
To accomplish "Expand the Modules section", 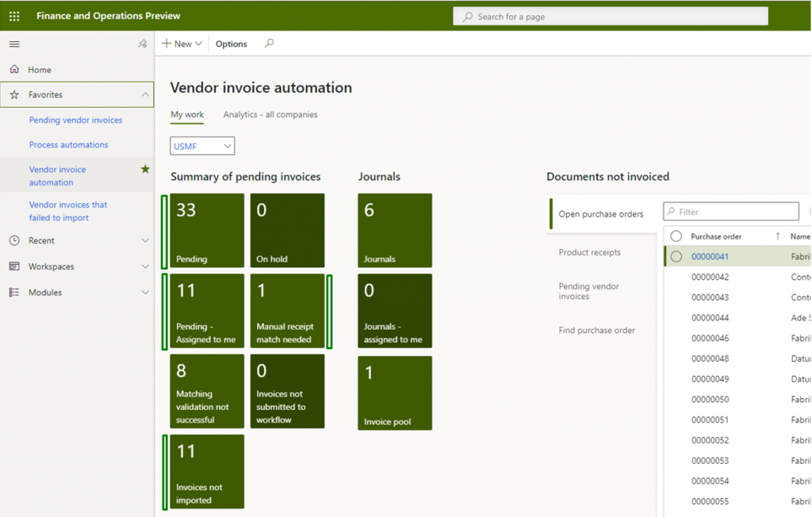I will click(x=145, y=292).
